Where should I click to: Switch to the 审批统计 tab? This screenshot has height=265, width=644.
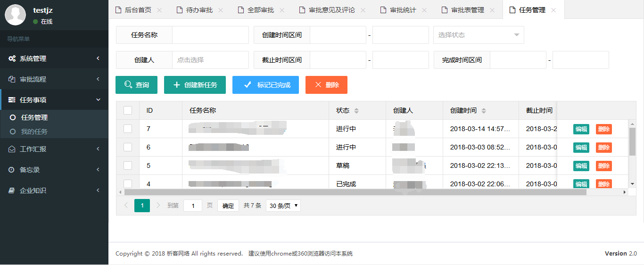pos(403,10)
